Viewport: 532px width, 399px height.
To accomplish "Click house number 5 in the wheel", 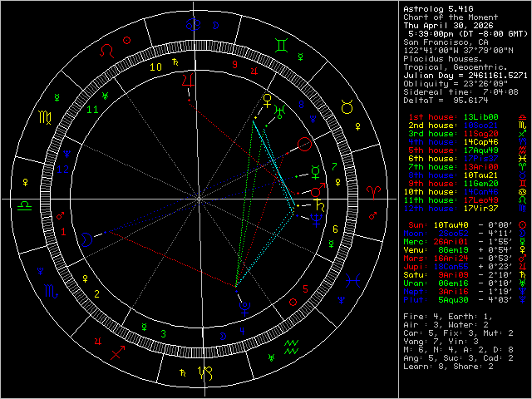I will [305, 289].
